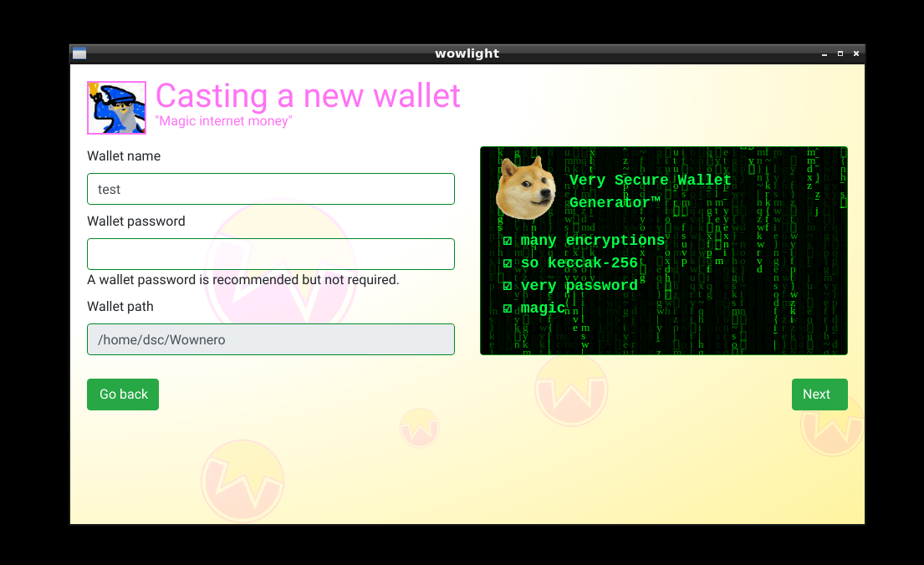
Task: Click the Go back button
Action: (123, 394)
